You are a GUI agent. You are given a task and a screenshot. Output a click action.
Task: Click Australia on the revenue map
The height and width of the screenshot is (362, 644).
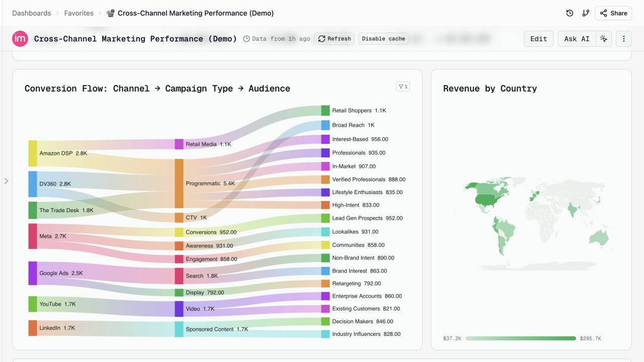click(x=599, y=238)
